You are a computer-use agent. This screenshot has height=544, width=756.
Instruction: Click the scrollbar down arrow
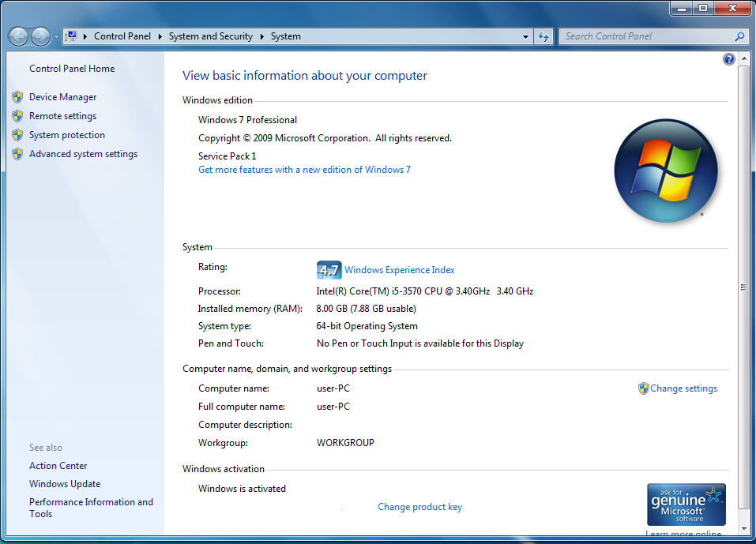pyautogui.click(x=744, y=528)
